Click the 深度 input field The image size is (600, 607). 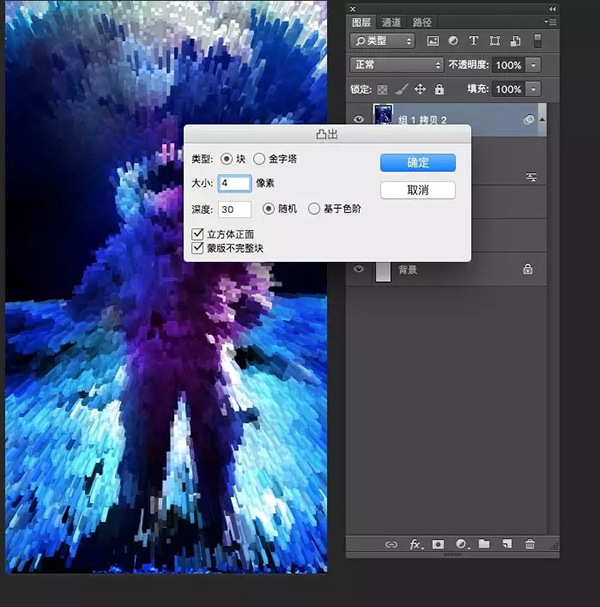(235, 209)
